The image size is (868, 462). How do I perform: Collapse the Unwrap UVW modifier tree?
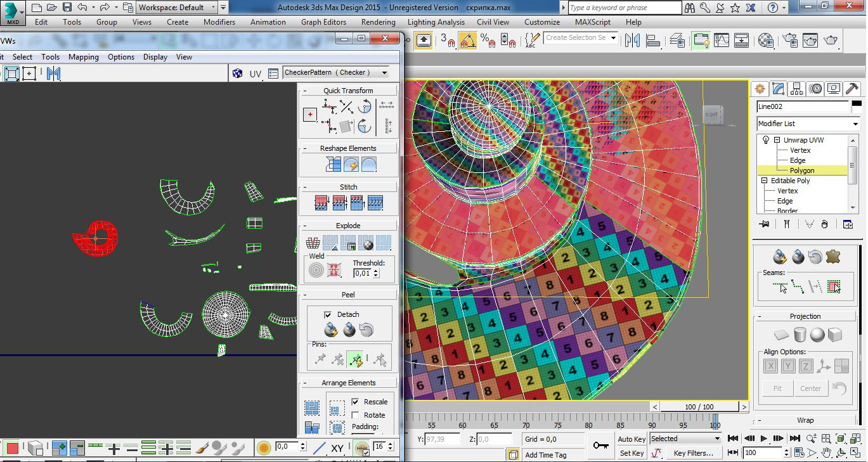(x=777, y=140)
